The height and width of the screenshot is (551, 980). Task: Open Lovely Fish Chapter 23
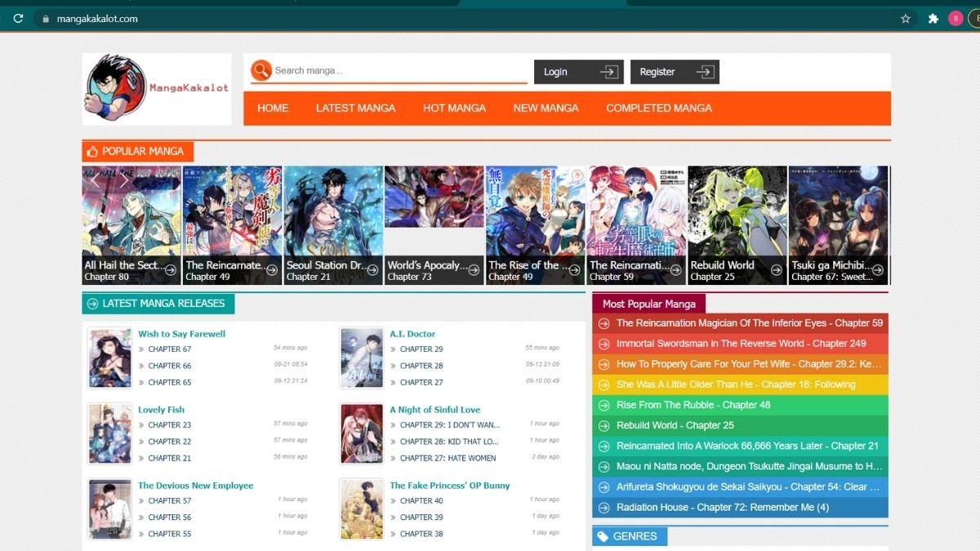click(x=170, y=425)
